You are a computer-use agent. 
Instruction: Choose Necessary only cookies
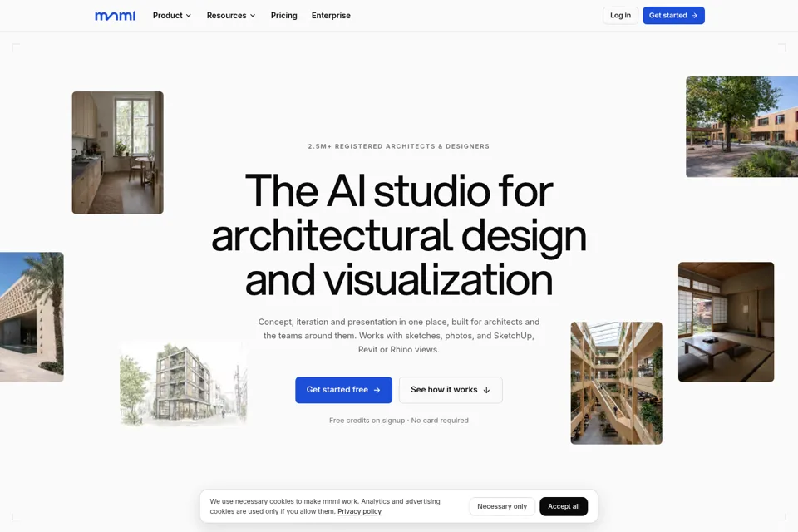pos(502,506)
